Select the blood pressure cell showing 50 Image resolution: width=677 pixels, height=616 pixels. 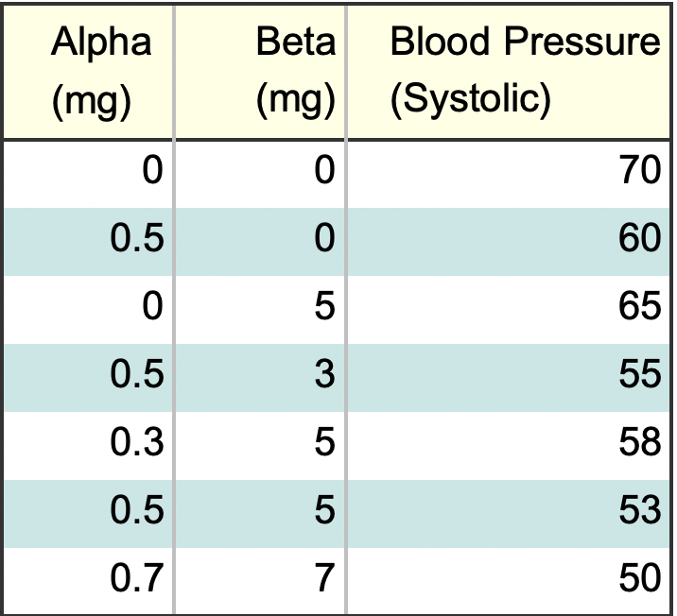(635, 578)
